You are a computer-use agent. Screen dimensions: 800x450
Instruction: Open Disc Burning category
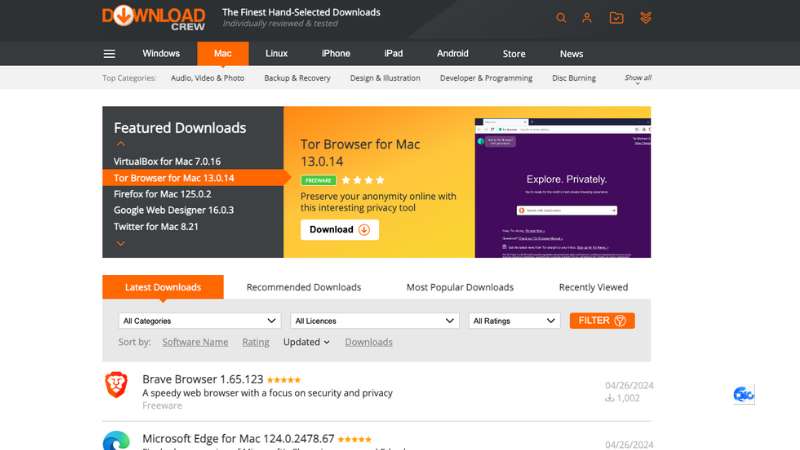(x=574, y=78)
